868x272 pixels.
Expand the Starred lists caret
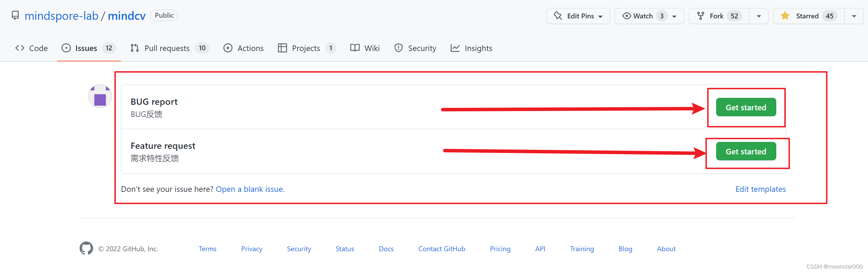point(854,16)
